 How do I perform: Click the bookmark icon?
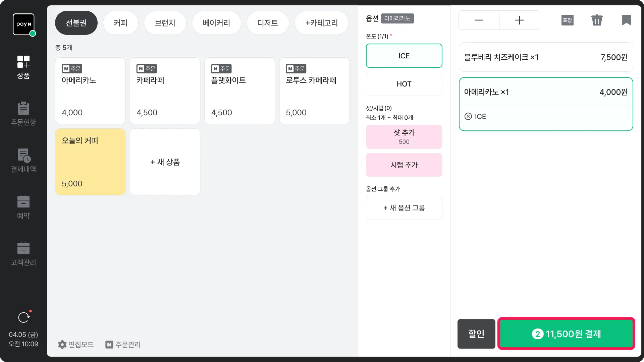point(626,20)
